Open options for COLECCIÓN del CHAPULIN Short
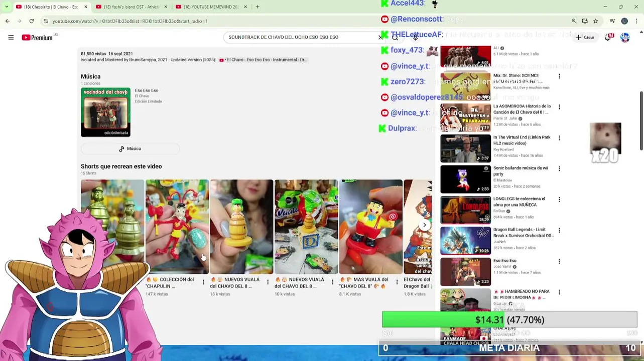The width and height of the screenshot is (644, 361). [x=203, y=282]
